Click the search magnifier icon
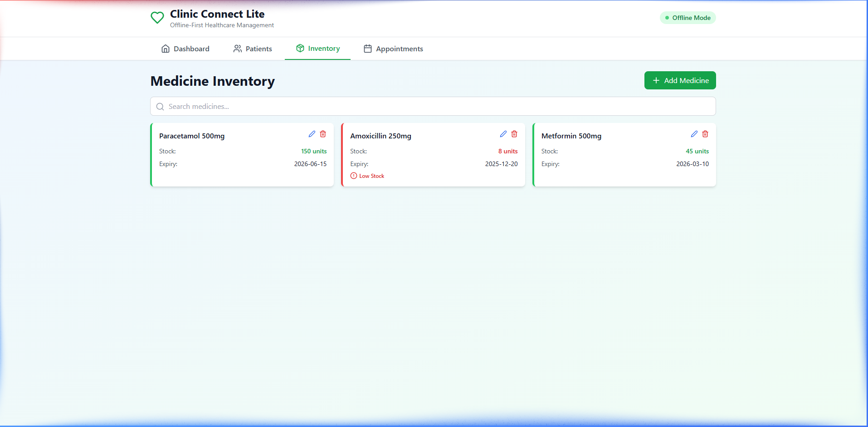Image resolution: width=868 pixels, height=427 pixels. [160, 107]
